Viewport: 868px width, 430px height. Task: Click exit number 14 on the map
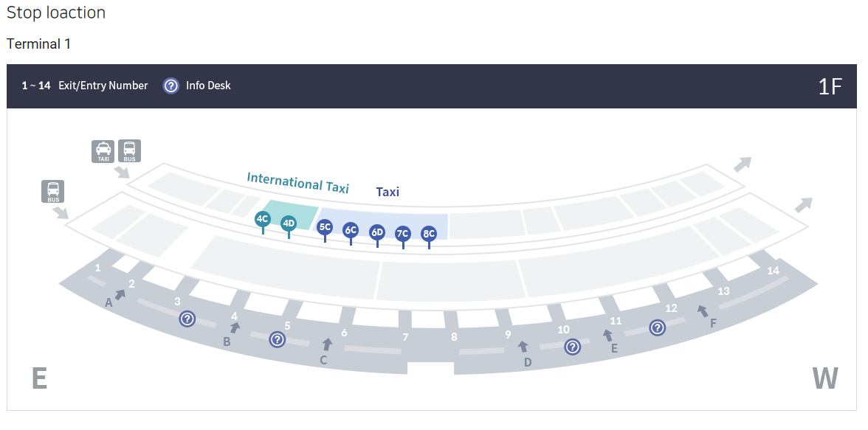[x=773, y=271]
